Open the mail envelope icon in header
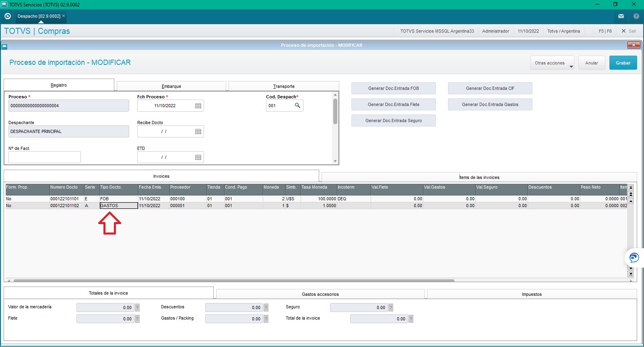Image resolution: width=644 pixels, height=347 pixels. coord(621,16)
